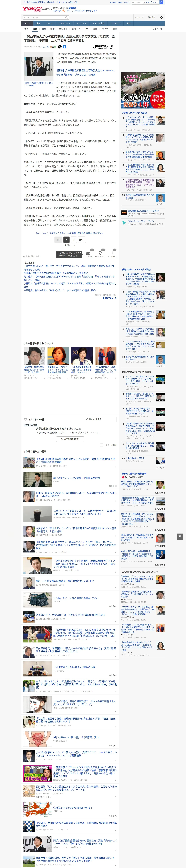The width and height of the screenshot is (186, 868).
Task: Open 金正恩氏、激ヤセ超えて related link
Action: [60, 290]
